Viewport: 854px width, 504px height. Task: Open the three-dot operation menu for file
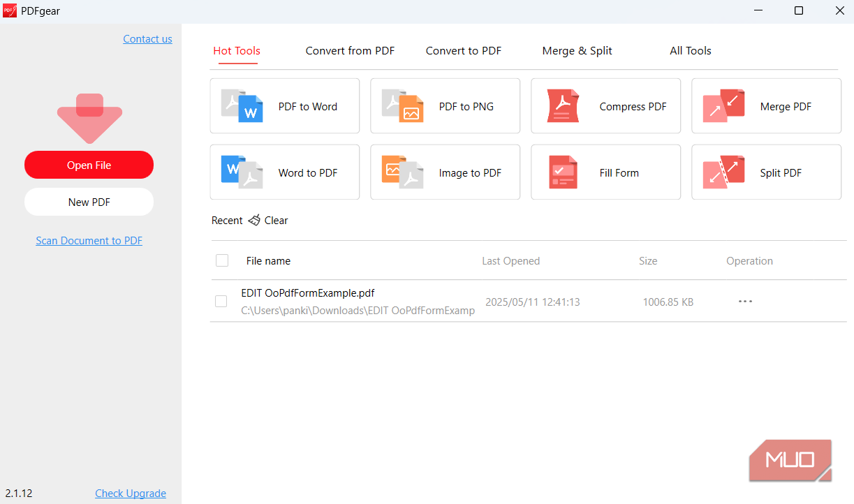745,301
